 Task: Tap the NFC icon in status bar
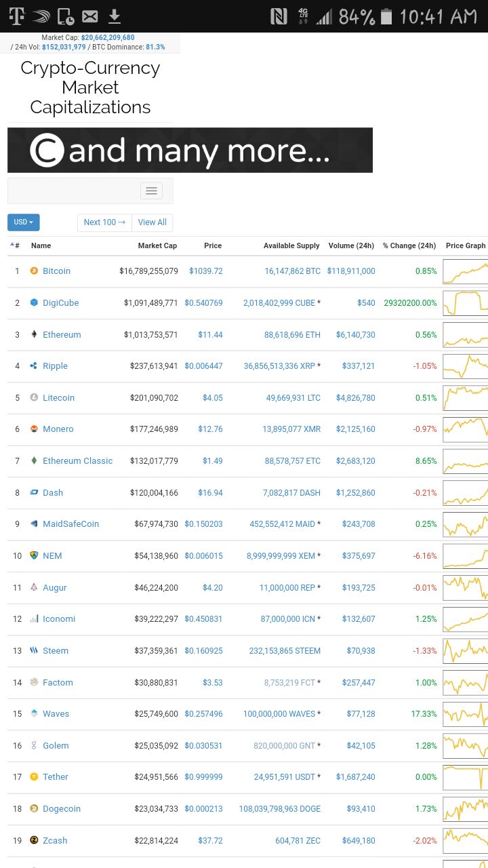tap(279, 16)
